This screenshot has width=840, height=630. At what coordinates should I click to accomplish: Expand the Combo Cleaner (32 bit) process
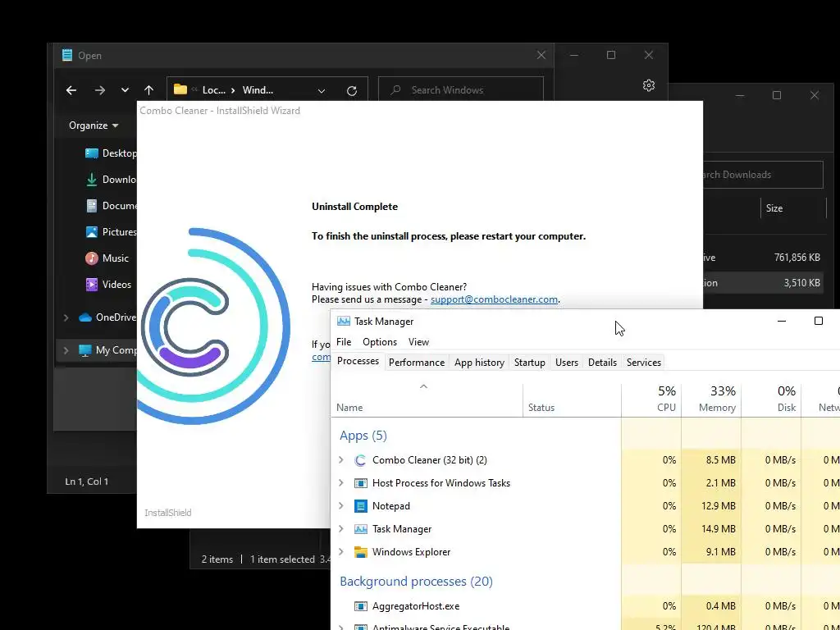[x=341, y=459]
